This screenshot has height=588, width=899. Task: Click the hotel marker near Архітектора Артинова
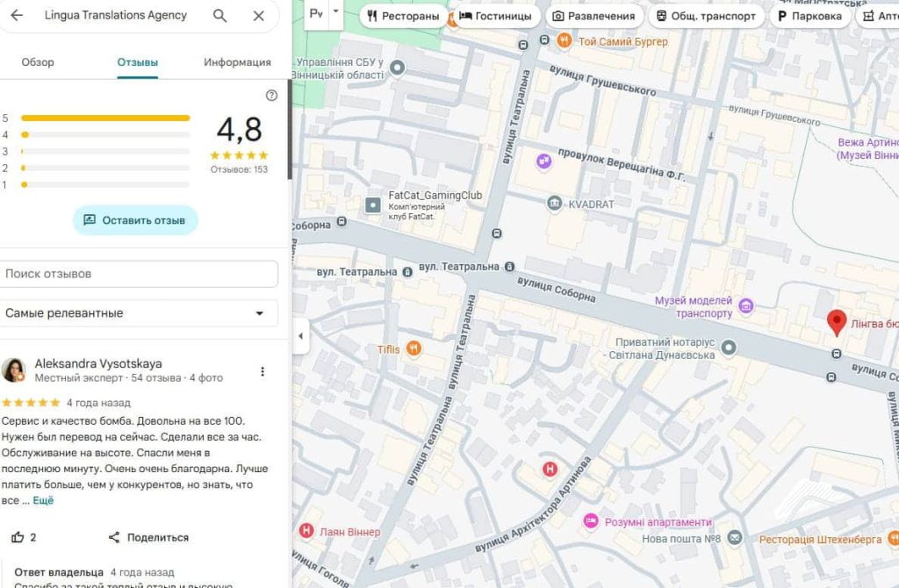click(x=550, y=470)
